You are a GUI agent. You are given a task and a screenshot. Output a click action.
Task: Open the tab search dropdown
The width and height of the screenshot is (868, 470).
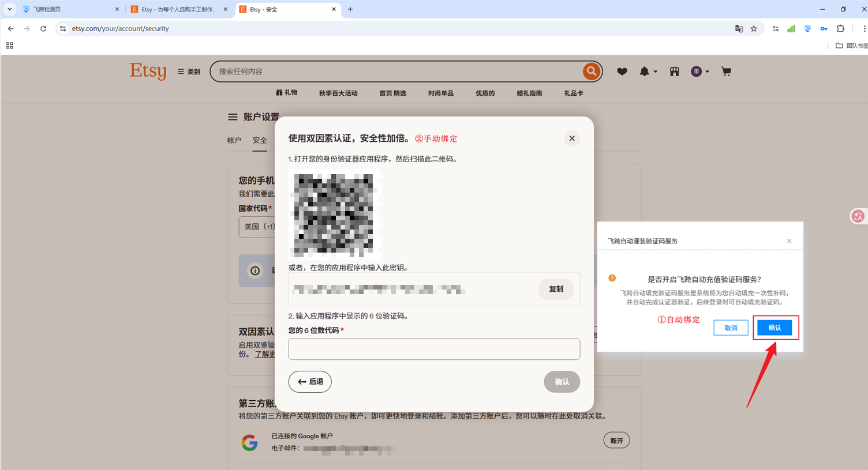pyautogui.click(x=9, y=9)
